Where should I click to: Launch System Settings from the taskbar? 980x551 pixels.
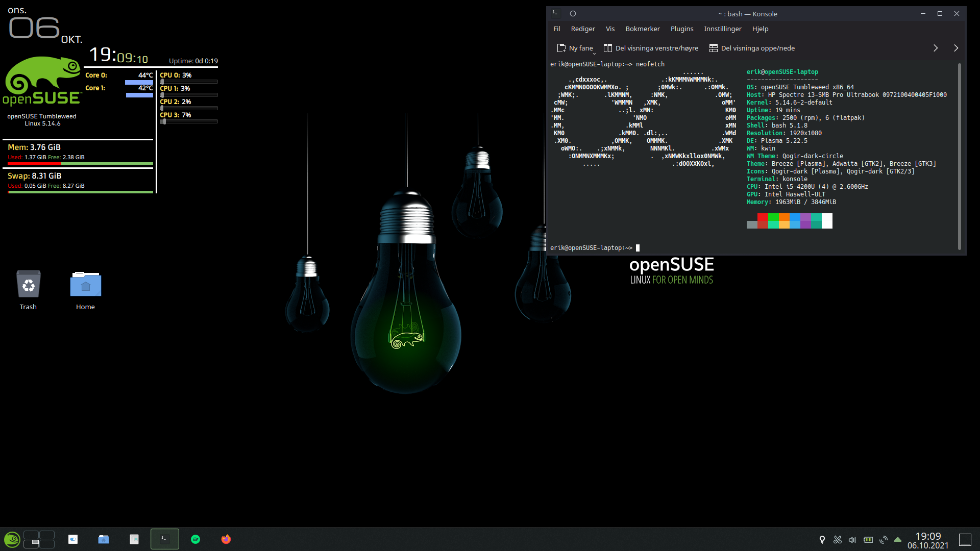(73, 539)
